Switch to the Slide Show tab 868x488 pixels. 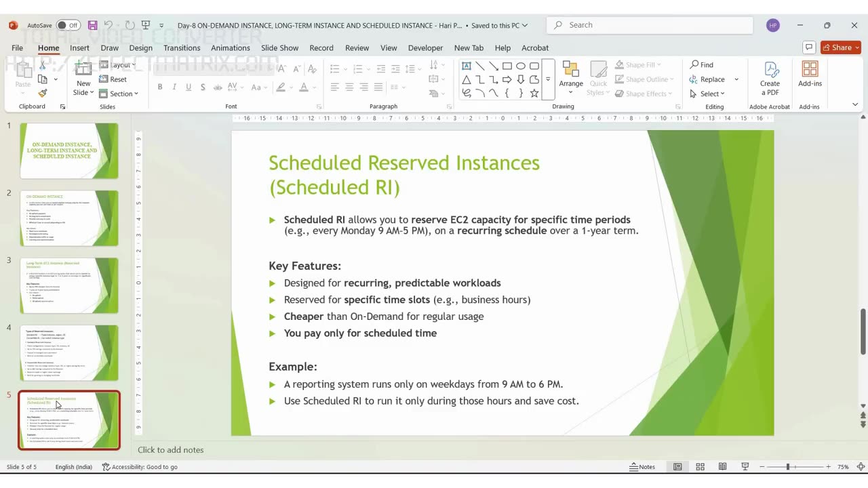[x=279, y=47]
